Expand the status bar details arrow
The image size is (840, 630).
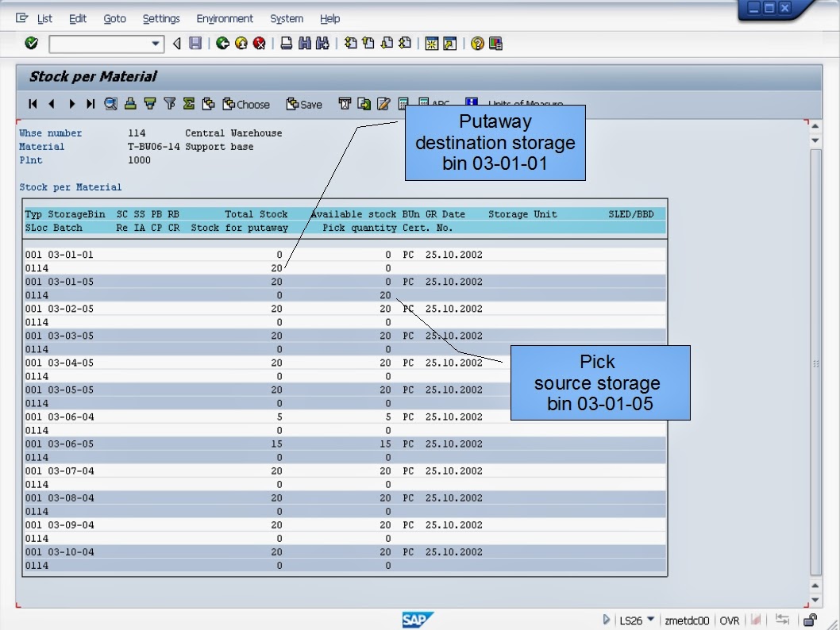(x=606, y=620)
